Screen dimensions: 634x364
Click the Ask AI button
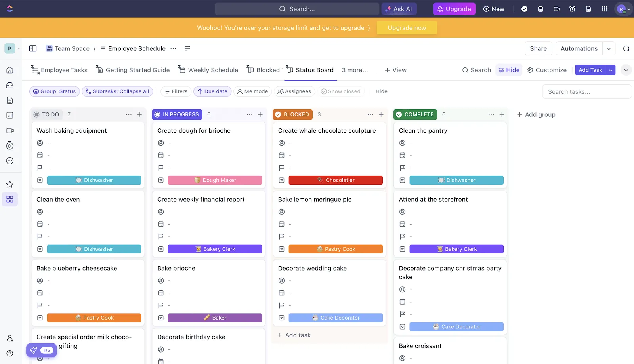(399, 9)
